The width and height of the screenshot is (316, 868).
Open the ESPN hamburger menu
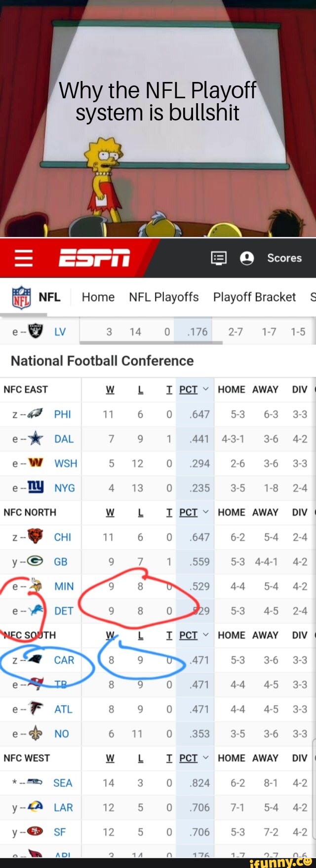[x=23, y=257]
